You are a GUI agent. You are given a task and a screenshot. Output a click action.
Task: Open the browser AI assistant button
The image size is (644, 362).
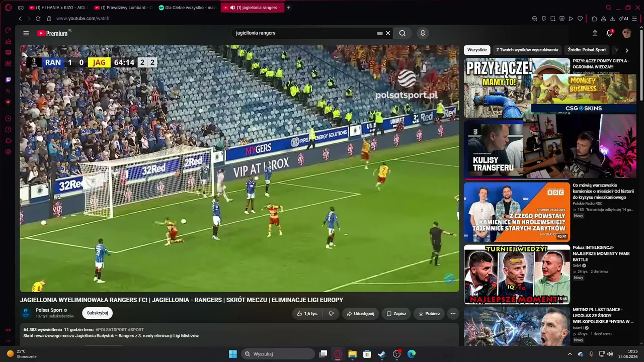pyautogui.click(x=624, y=19)
